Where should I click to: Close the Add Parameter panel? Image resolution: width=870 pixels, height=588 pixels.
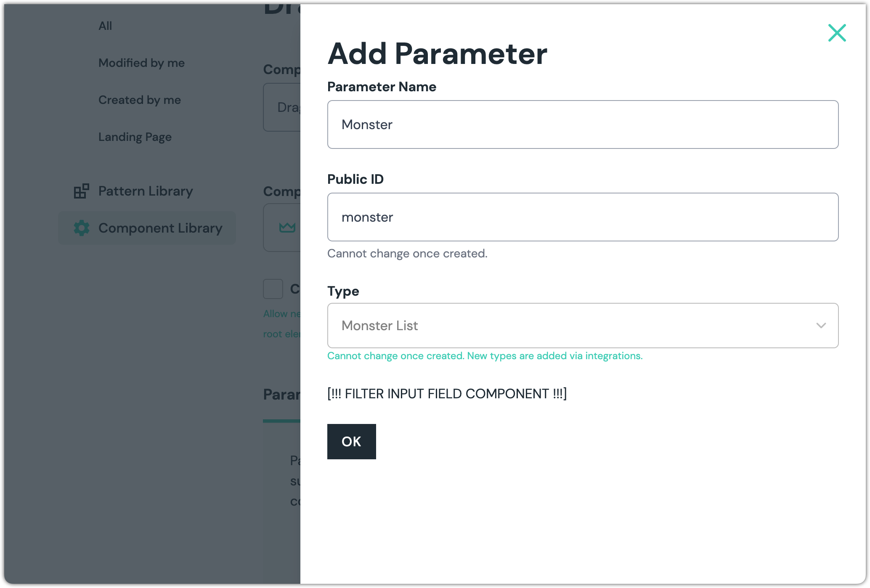pos(837,33)
